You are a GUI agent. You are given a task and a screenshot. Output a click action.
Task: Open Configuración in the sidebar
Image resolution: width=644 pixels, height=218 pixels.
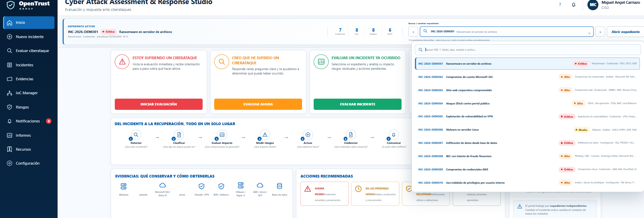pyautogui.click(x=29, y=163)
